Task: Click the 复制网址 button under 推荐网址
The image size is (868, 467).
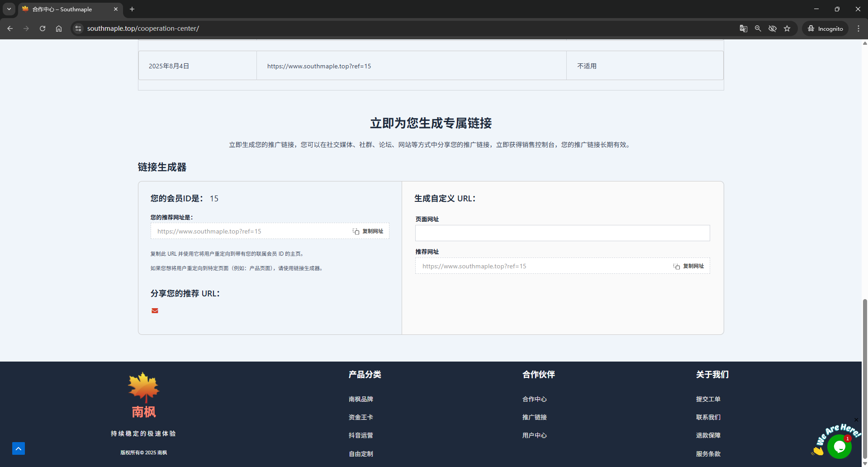Action: pyautogui.click(x=688, y=266)
